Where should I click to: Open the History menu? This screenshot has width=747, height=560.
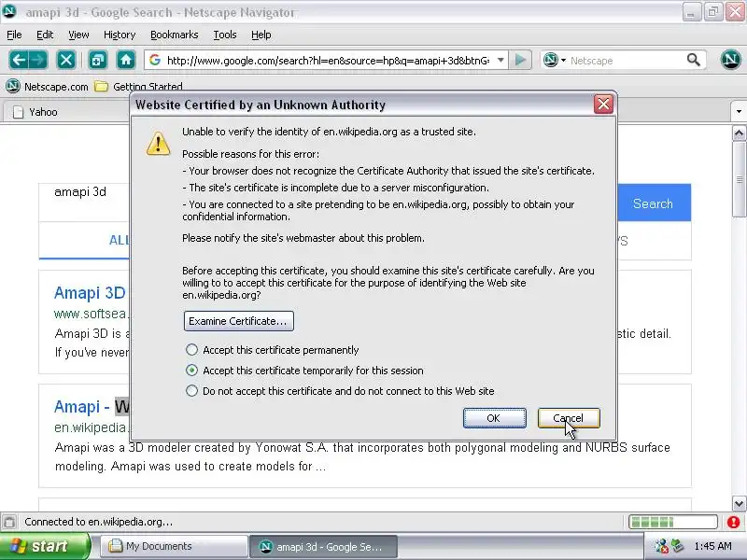tap(120, 35)
